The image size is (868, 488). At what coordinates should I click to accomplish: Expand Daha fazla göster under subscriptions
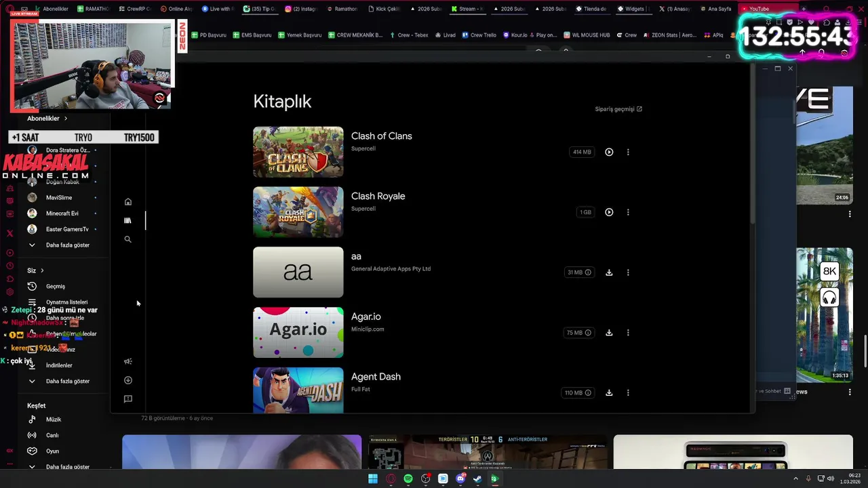(x=58, y=245)
